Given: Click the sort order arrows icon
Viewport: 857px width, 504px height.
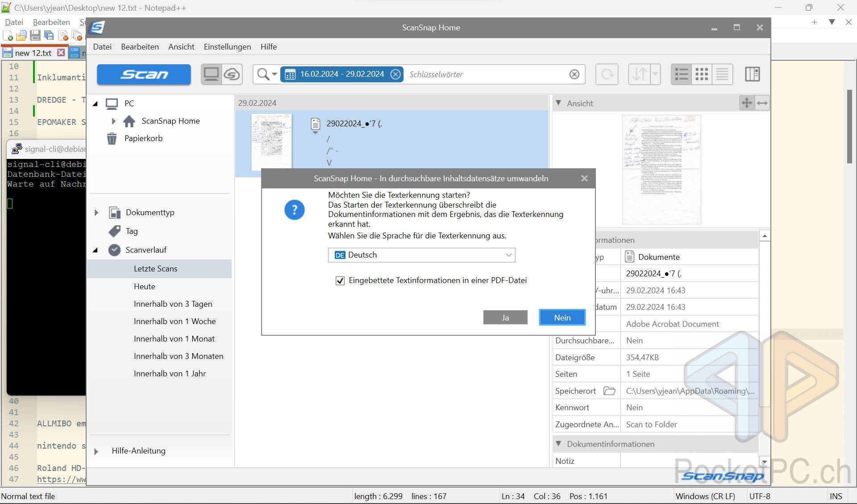Looking at the screenshot, I should point(639,74).
